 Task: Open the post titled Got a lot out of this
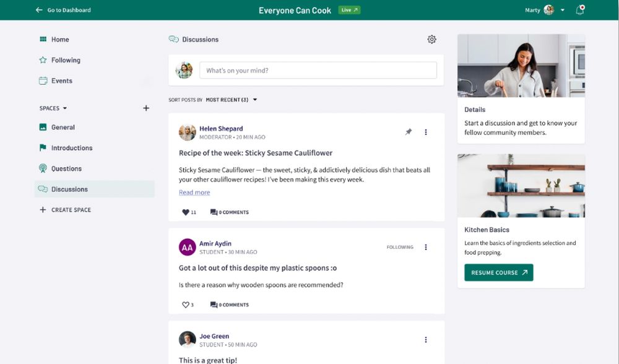click(x=258, y=267)
